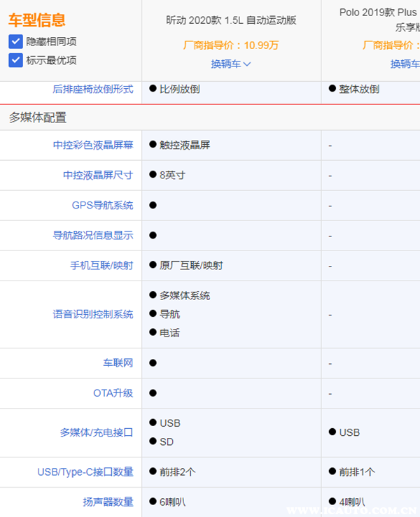Screen dimensions: 420x517
Task: Click the USB/Type-C接口数量 row label
Action: coord(85,472)
